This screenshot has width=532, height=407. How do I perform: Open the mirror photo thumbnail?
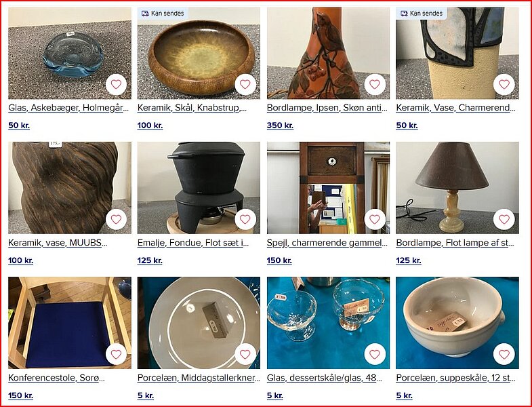click(x=328, y=188)
